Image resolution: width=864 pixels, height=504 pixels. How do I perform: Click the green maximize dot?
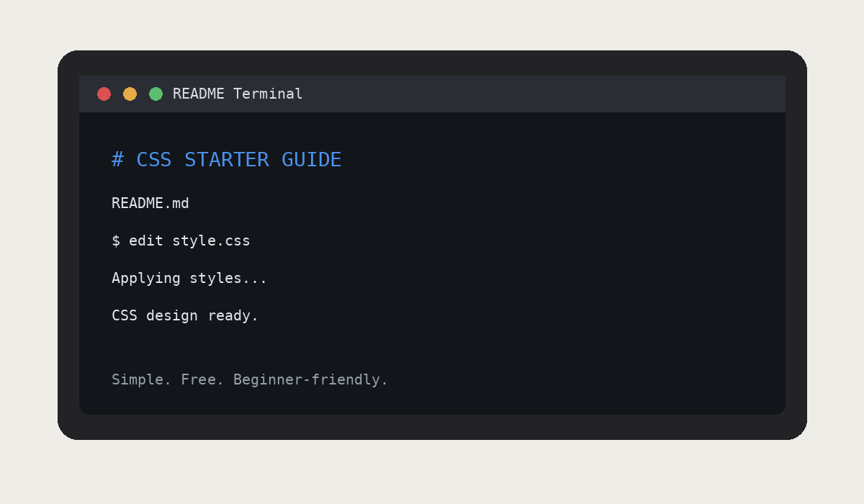pyautogui.click(x=156, y=94)
